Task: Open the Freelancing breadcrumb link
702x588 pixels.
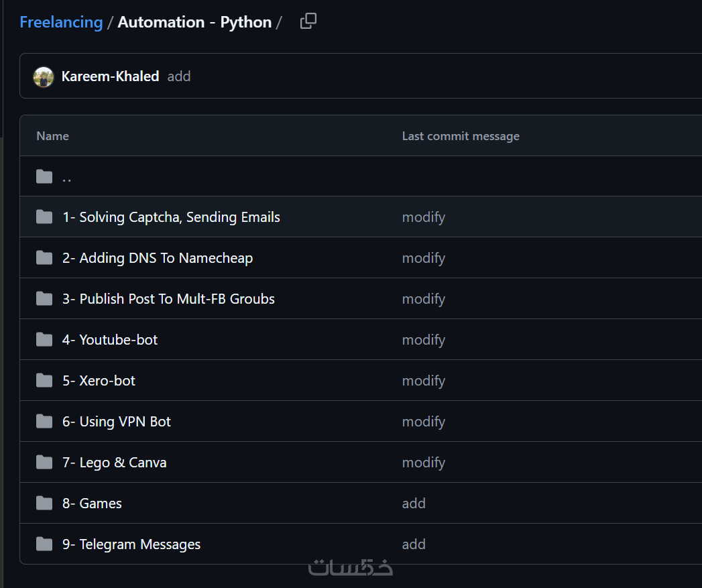Action: point(61,22)
